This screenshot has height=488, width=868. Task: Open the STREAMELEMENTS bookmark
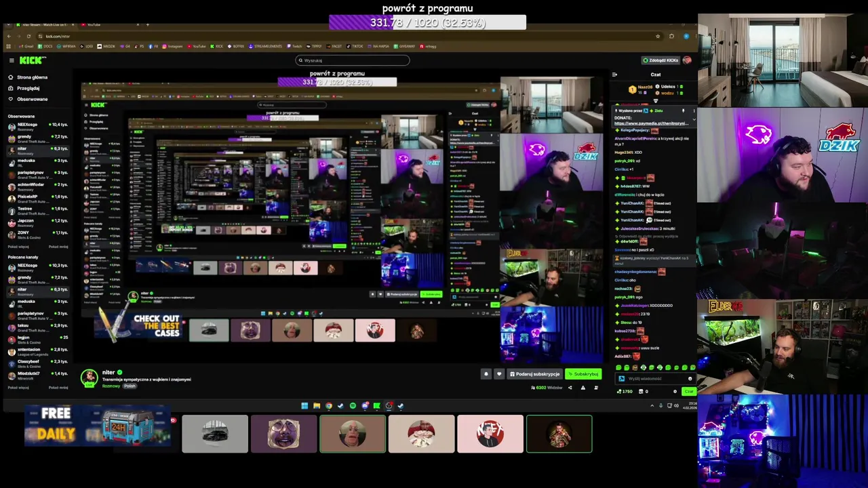(265, 46)
